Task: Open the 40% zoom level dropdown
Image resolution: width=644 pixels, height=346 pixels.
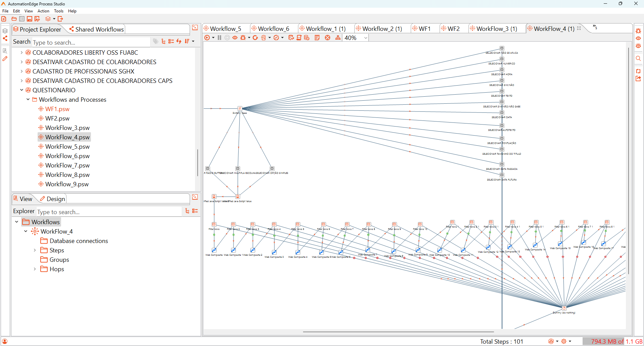Action: click(365, 38)
